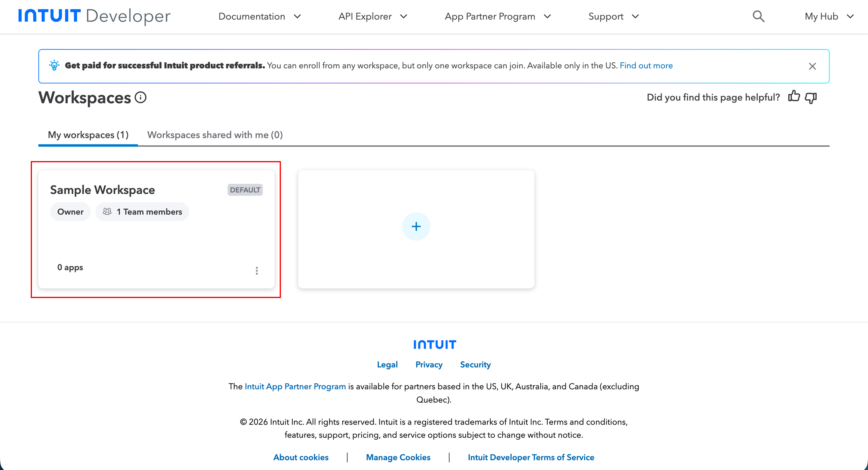Click the search magnifier icon
868x470 pixels.
pos(758,16)
